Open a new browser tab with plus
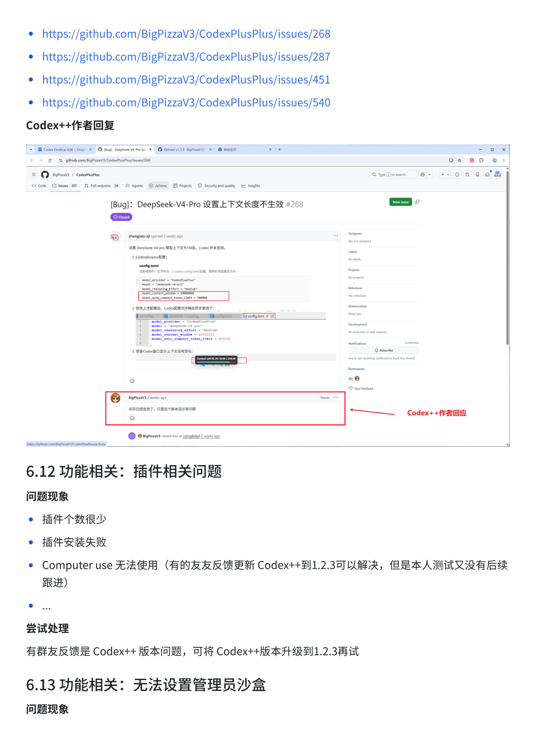The image size is (535, 756). [x=279, y=149]
